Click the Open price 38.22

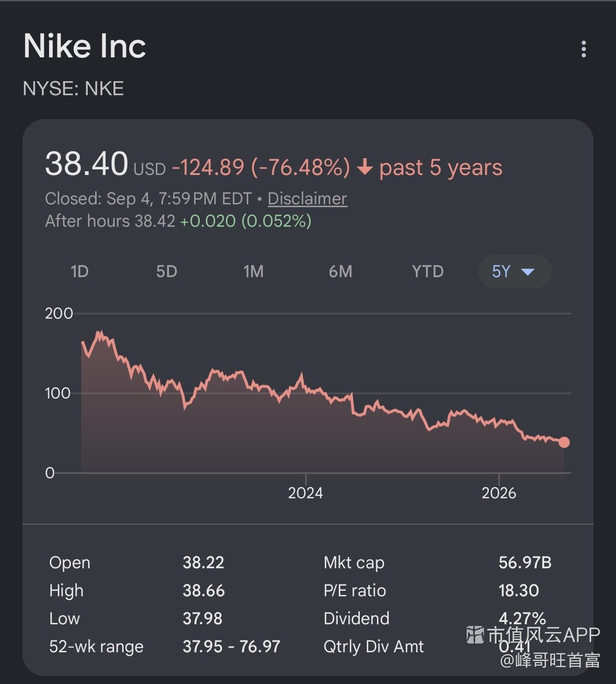pos(203,563)
